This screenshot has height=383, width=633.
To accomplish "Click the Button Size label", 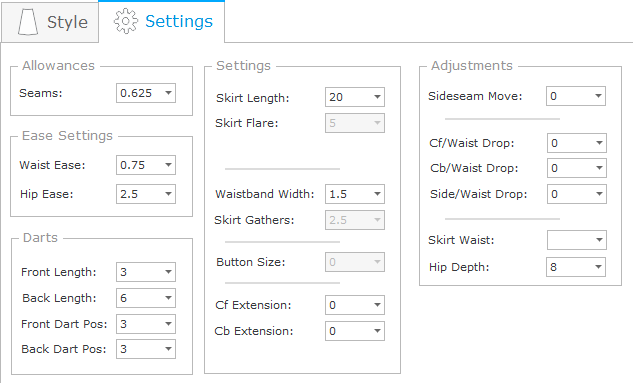I will (251, 262).
